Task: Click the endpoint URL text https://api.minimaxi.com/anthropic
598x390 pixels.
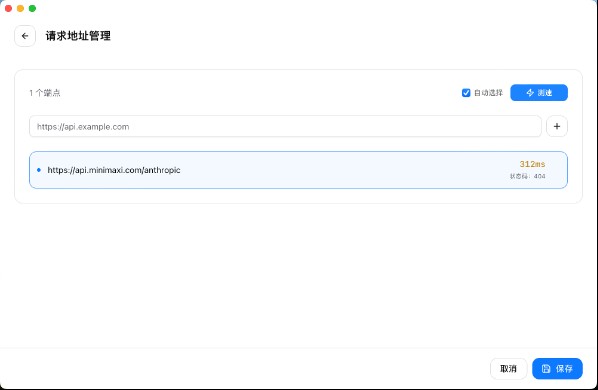Action: [114, 170]
